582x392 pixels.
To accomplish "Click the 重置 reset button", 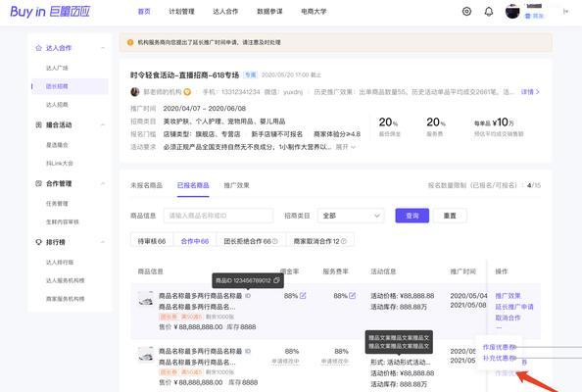I will click(x=450, y=216).
